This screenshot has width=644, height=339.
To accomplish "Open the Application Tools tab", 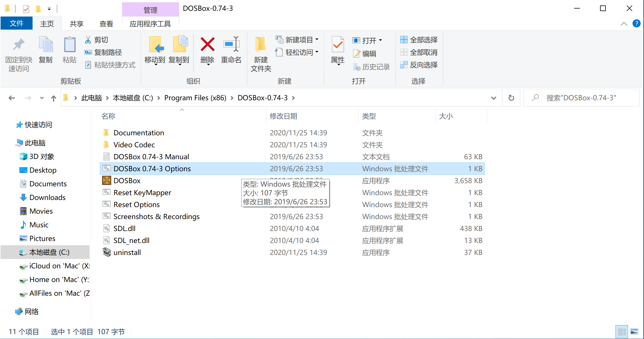I will 150,24.
